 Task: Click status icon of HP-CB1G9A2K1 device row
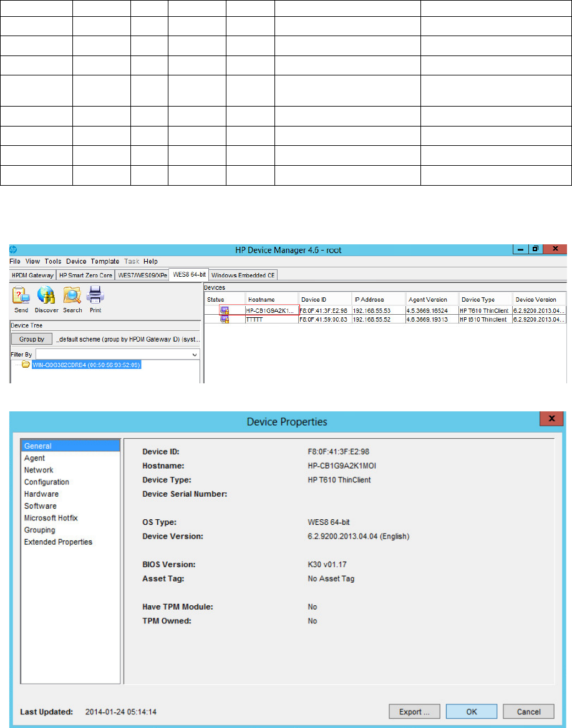click(x=224, y=310)
